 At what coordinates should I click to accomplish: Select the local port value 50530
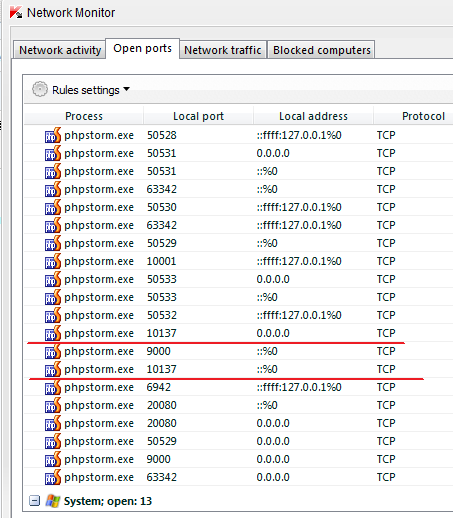point(162,207)
